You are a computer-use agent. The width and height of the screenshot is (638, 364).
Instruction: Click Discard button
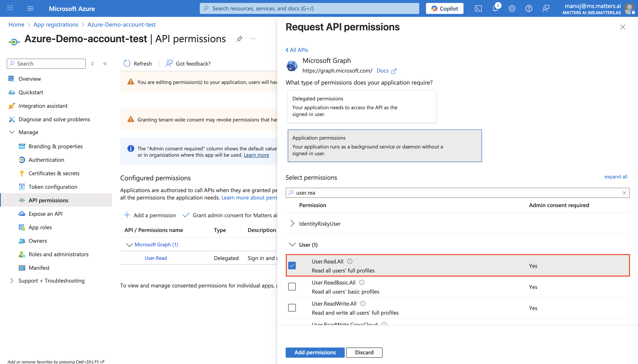pos(364,352)
